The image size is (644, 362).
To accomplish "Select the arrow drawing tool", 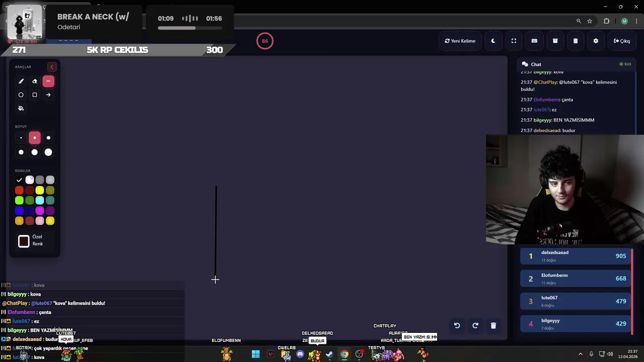I will (x=48, y=95).
